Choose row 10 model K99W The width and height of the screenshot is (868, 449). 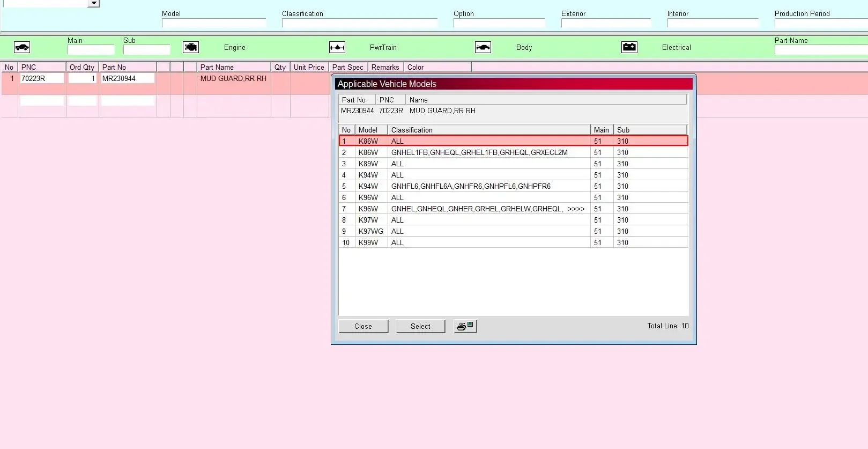(x=368, y=242)
